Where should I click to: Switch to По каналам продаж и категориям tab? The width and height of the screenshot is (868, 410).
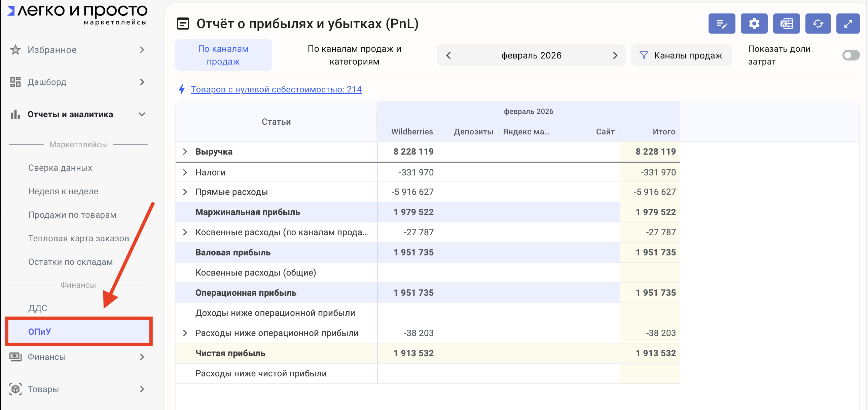(x=354, y=55)
